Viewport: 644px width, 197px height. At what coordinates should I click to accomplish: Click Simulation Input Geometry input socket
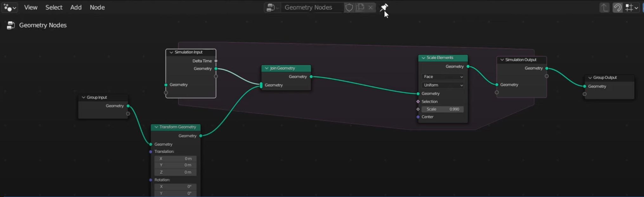tap(166, 85)
